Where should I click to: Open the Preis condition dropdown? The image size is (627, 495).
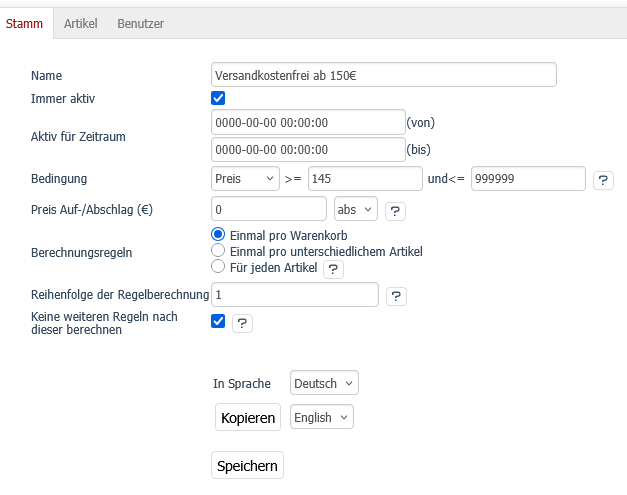point(245,179)
